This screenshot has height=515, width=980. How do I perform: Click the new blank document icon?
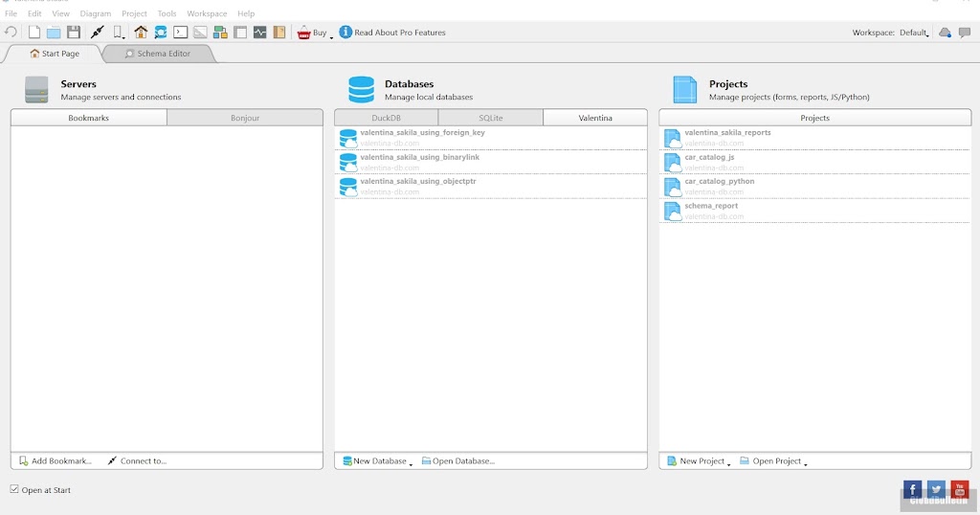34,32
